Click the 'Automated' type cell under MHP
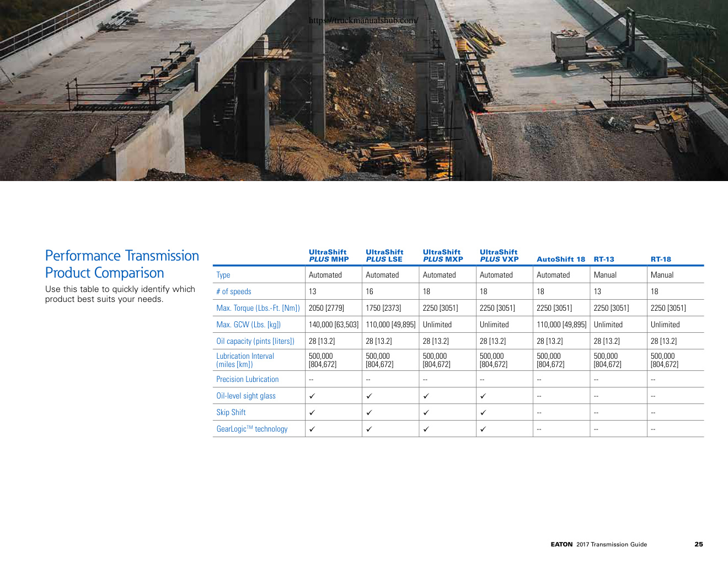Viewport: 728px width, 563px height. 325,275
